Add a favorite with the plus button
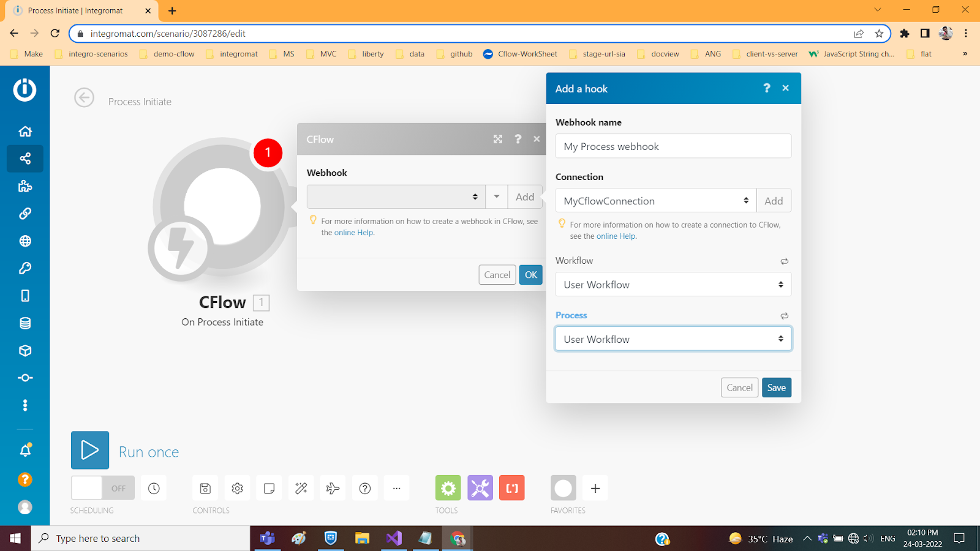This screenshot has width=980, height=551. 595,488
